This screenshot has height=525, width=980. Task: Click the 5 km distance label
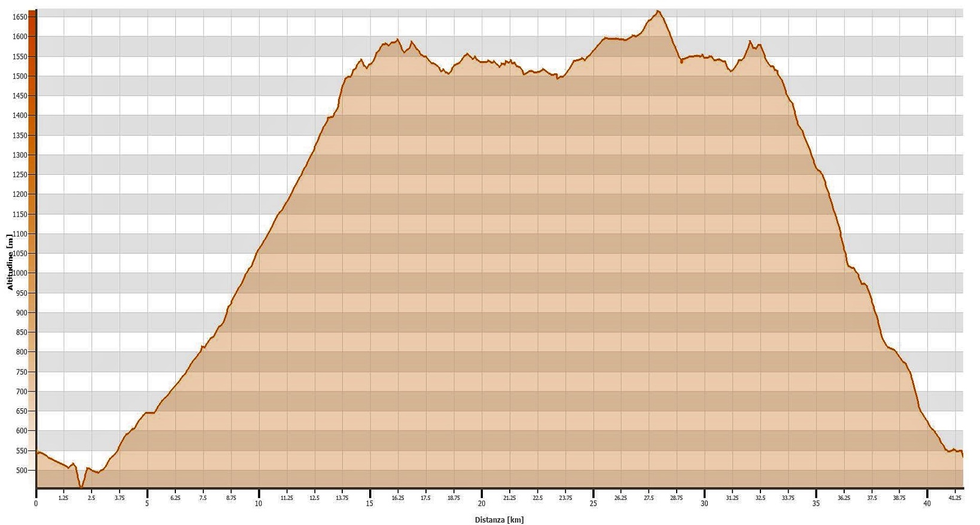point(147,503)
